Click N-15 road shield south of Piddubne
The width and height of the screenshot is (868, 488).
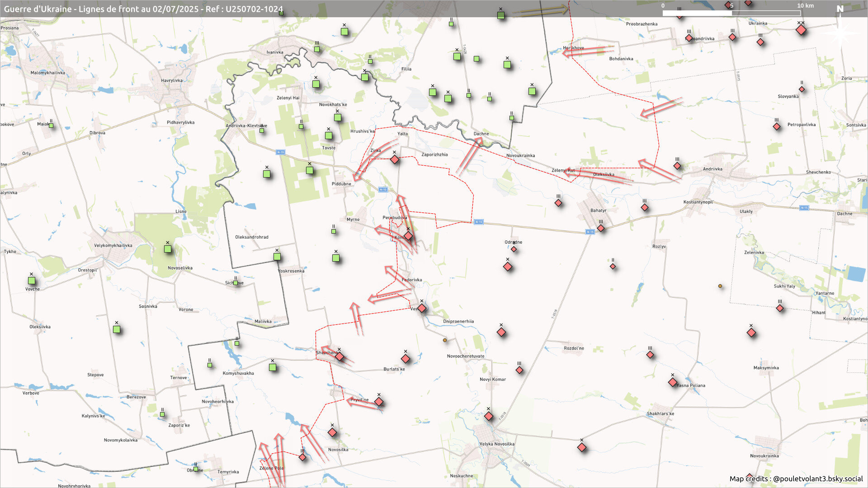(383, 190)
